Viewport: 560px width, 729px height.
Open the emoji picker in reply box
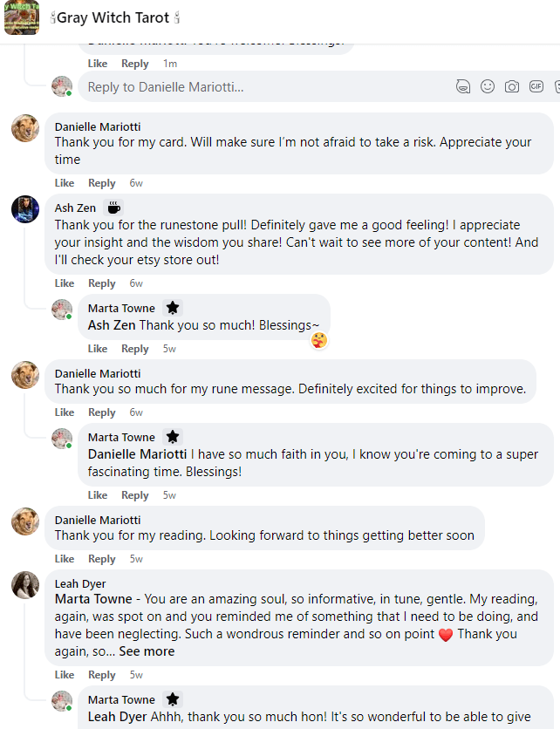pos(488,86)
